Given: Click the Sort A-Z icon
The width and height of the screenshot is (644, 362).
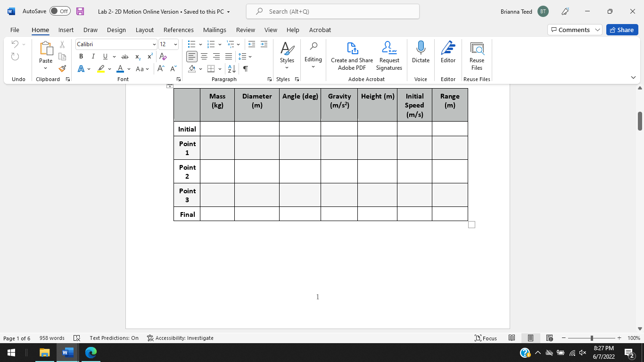Looking at the screenshot, I should click(232, 69).
